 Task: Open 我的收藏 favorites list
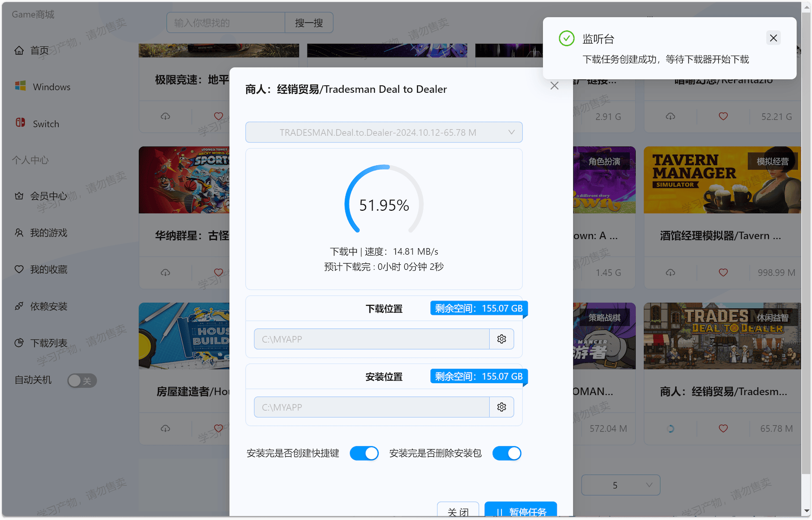click(x=48, y=269)
